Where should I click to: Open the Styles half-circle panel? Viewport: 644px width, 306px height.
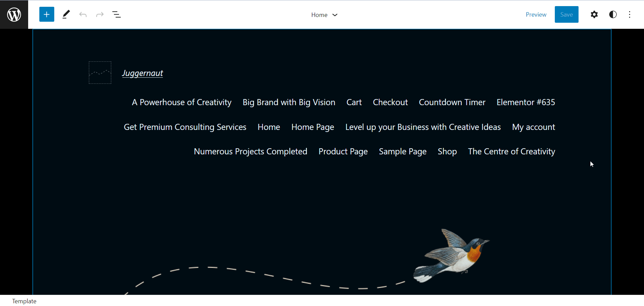pyautogui.click(x=613, y=15)
